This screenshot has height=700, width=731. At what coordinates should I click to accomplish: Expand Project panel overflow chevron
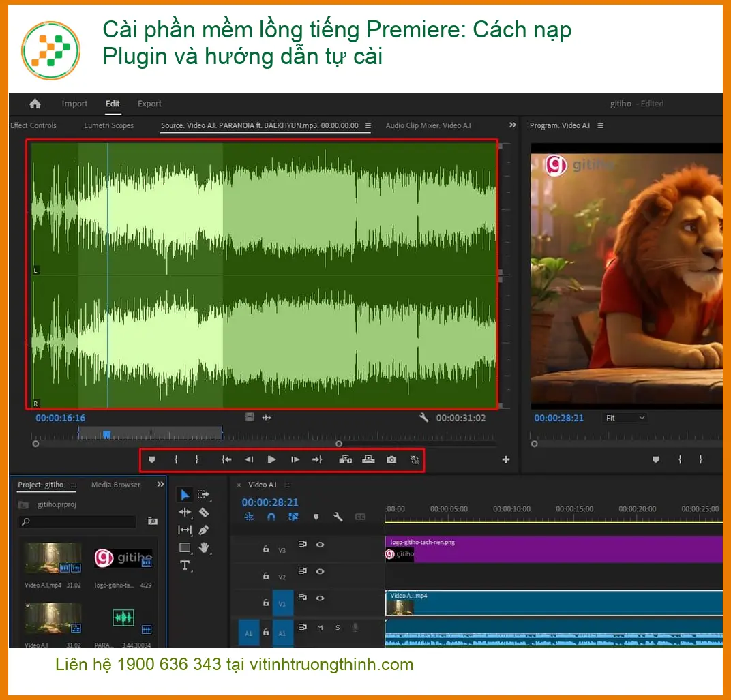tap(160, 484)
